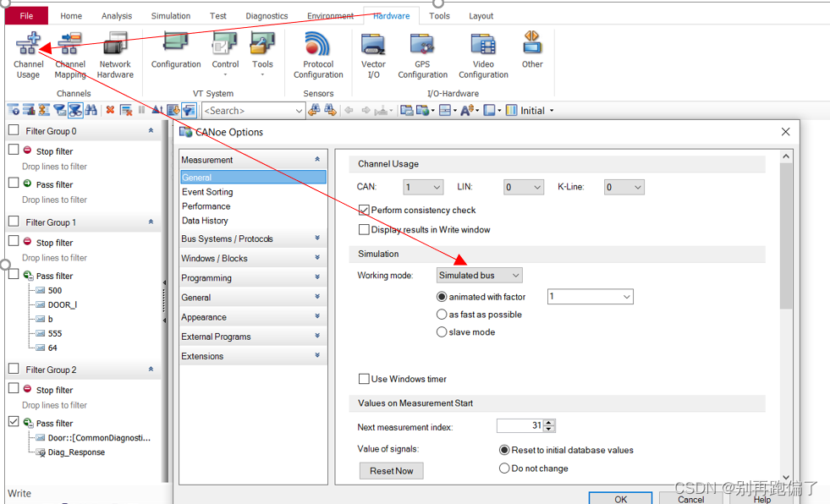
Task: Open GPS Configuration
Action: point(422,56)
